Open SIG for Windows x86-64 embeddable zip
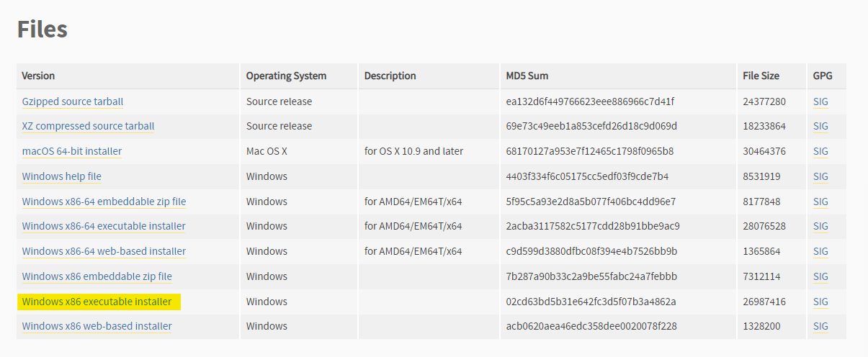 (x=820, y=202)
